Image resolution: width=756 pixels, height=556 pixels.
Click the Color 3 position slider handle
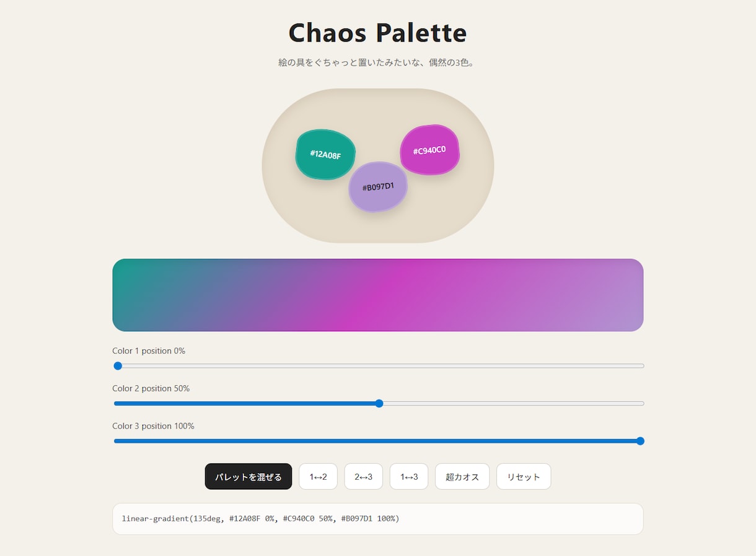640,441
